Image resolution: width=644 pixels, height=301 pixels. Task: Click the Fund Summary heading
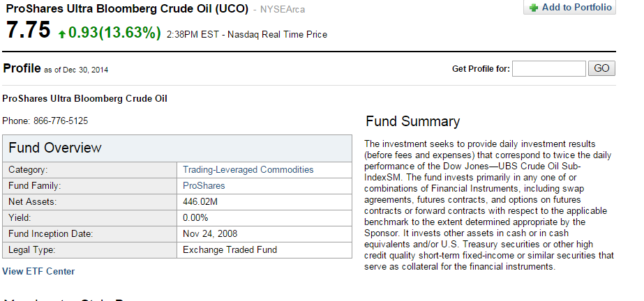coord(412,121)
